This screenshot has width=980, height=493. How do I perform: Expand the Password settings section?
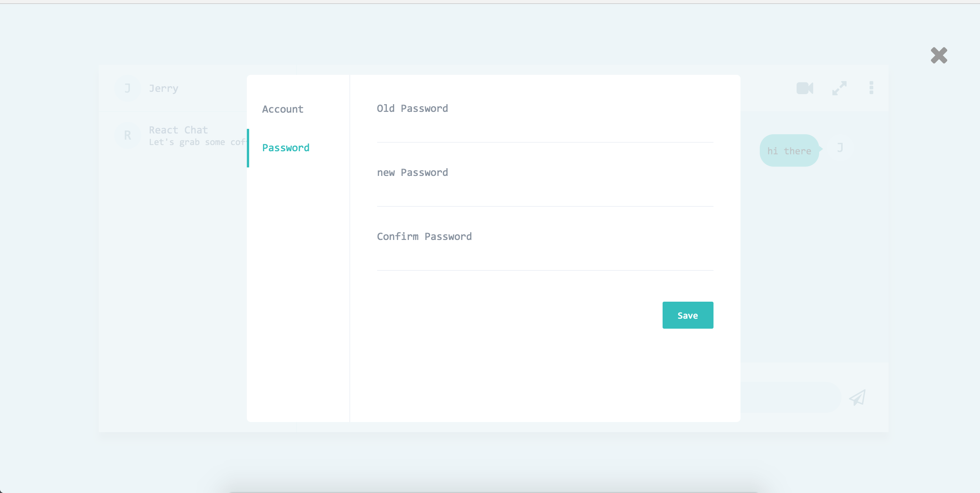(285, 147)
